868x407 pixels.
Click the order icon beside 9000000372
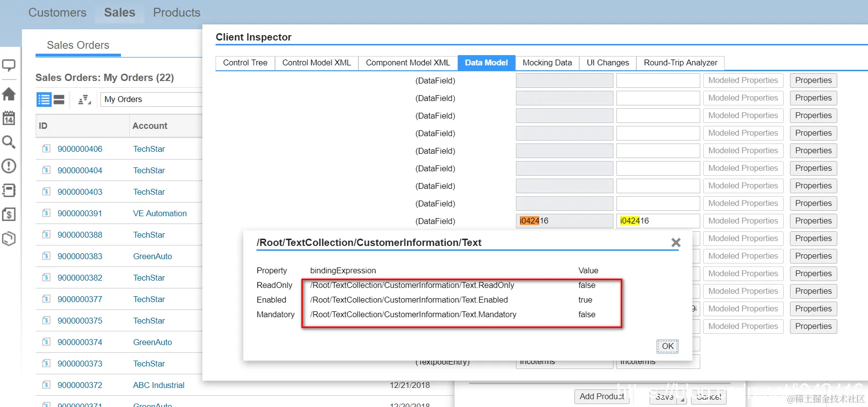click(x=46, y=385)
